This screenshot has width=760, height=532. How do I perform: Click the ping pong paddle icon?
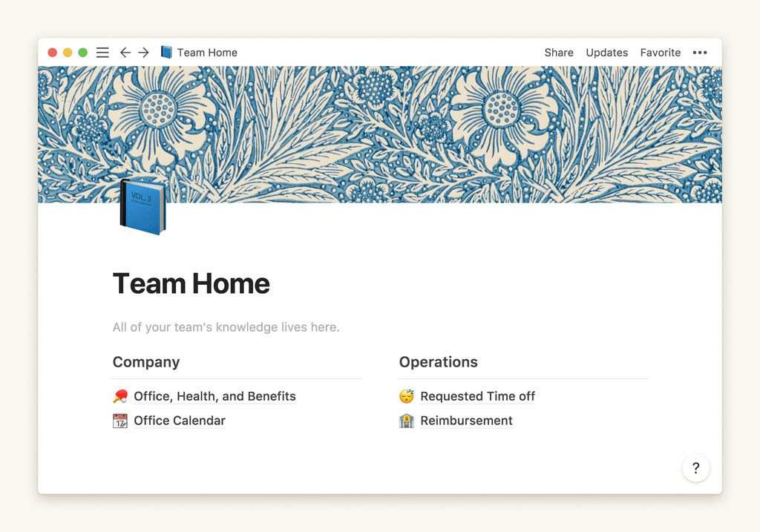click(120, 396)
